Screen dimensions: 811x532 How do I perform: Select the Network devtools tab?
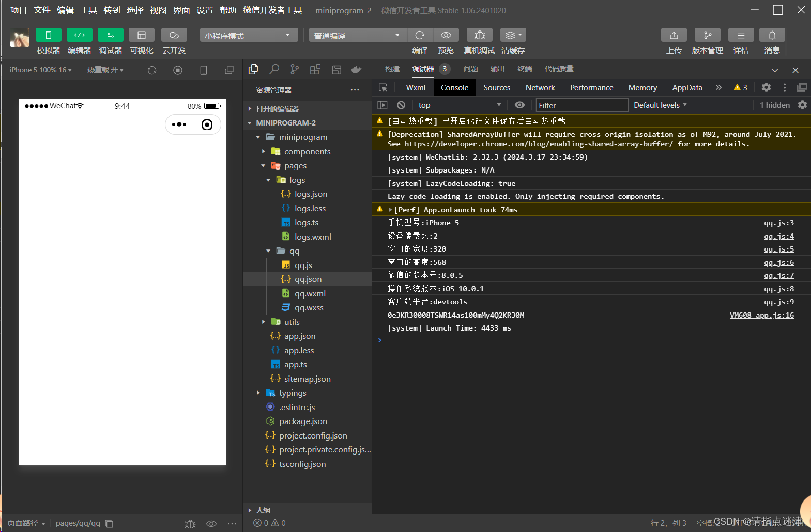click(x=540, y=88)
